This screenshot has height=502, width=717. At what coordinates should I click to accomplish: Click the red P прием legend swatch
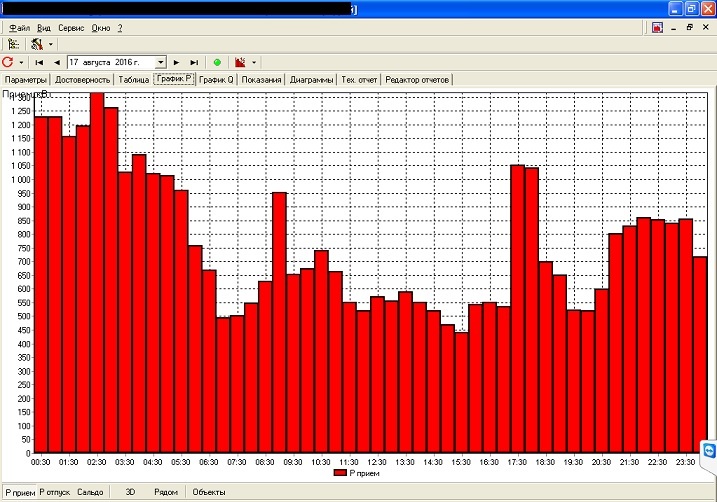coord(340,473)
